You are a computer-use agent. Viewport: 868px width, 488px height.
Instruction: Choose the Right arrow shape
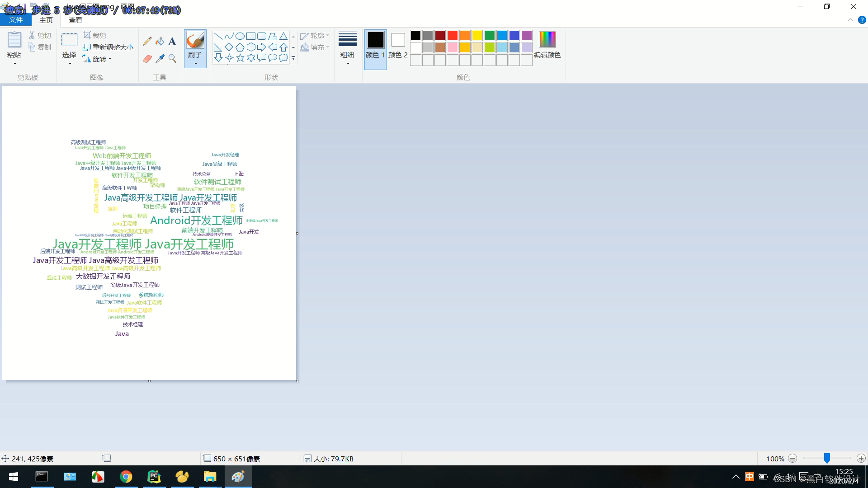(262, 47)
